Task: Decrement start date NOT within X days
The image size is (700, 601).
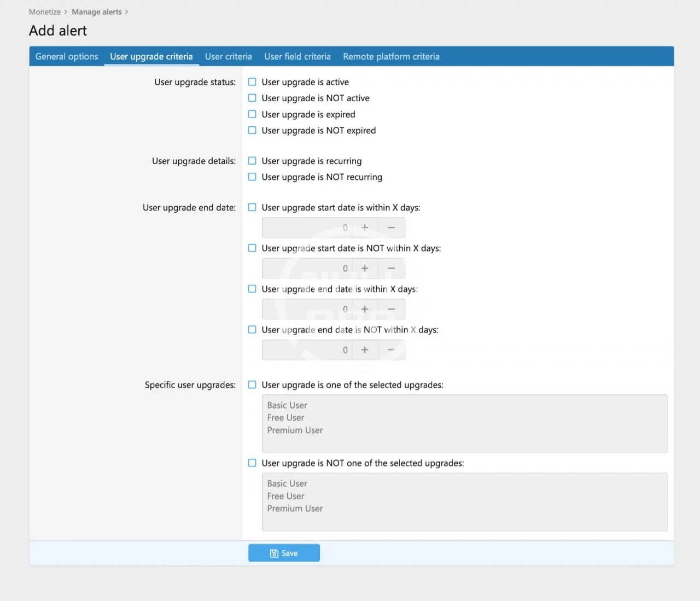Action: pyautogui.click(x=392, y=269)
